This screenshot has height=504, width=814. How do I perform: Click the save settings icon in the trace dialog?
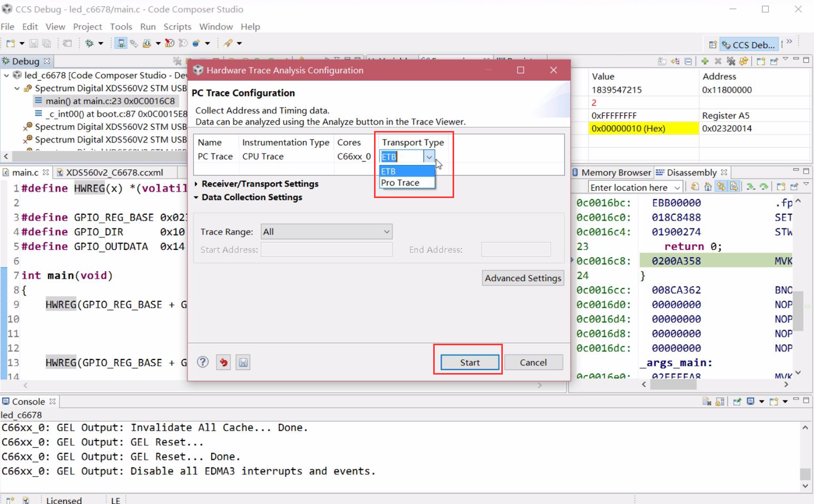point(243,361)
